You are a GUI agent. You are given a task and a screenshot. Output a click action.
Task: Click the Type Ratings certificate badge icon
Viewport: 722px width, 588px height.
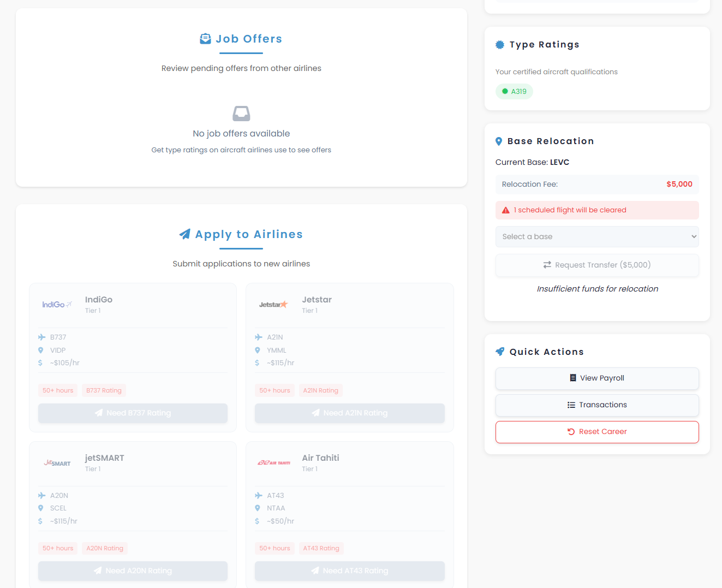click(x=500, y=45)
